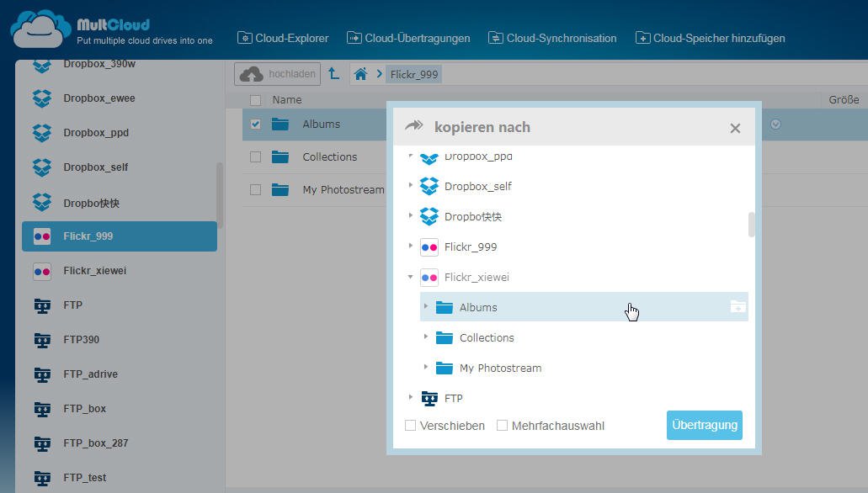This screenshot has height=493, width=868.
Task: Click the hochladen upload button
Action: point(277,74)
